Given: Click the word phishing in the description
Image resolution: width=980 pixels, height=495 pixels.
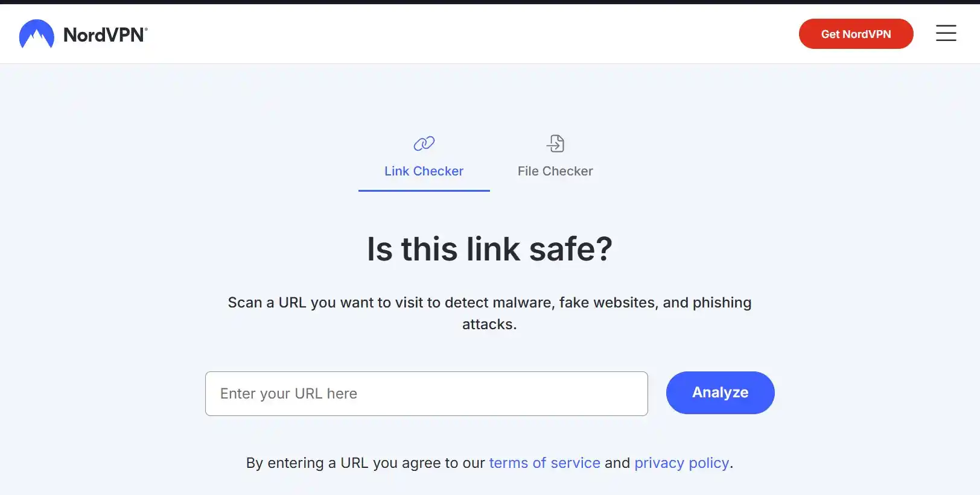Looking at the screenshot, I should click(x=722, y=303).
